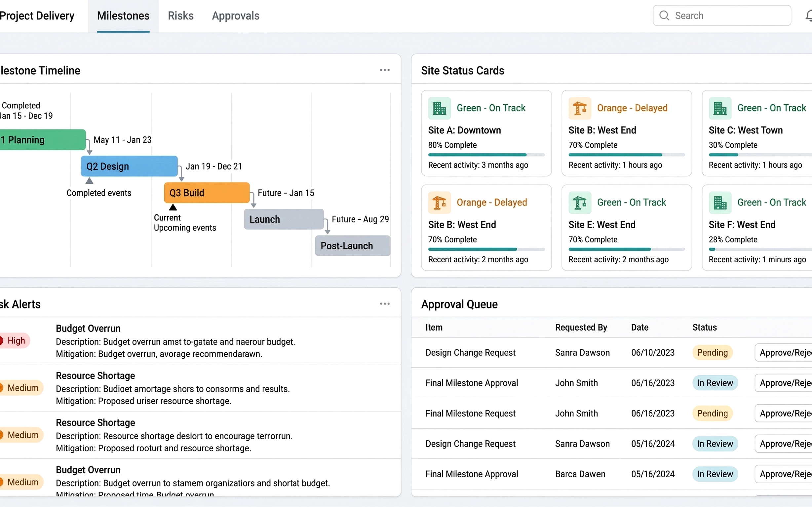This screenshot has height=507, width=812.
Task: Open the notification bell icon
Action: point(809,16)
